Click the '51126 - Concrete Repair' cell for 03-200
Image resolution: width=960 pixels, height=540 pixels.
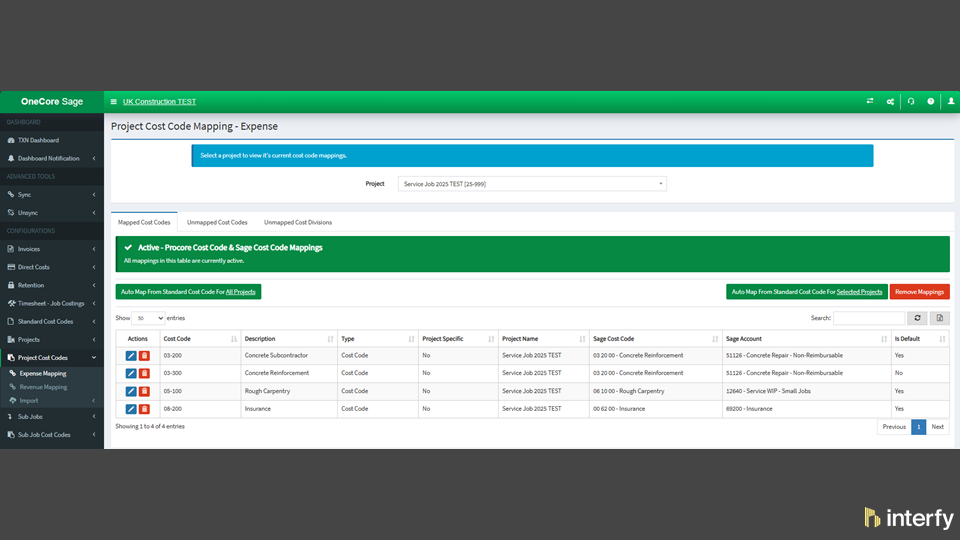point(806,356)
